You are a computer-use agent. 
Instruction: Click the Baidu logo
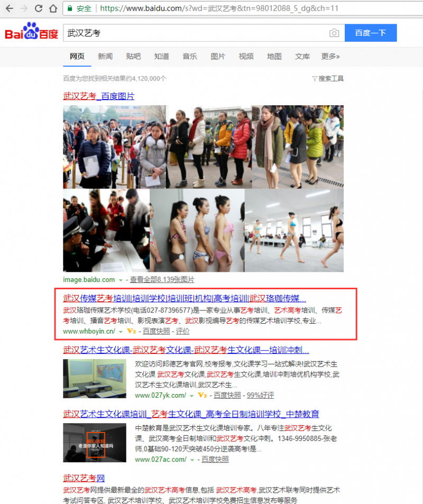pos(30,32)
